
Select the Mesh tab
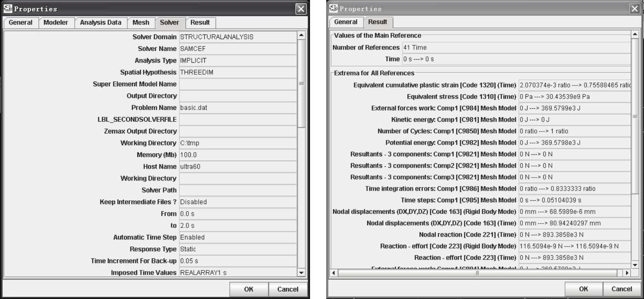[140, 23]
